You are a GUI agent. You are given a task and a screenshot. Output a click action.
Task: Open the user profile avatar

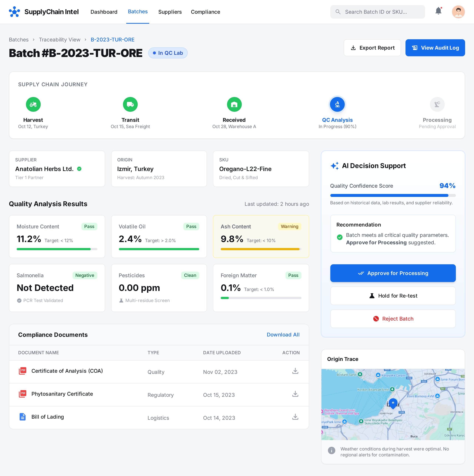click(x=458, y=12)
